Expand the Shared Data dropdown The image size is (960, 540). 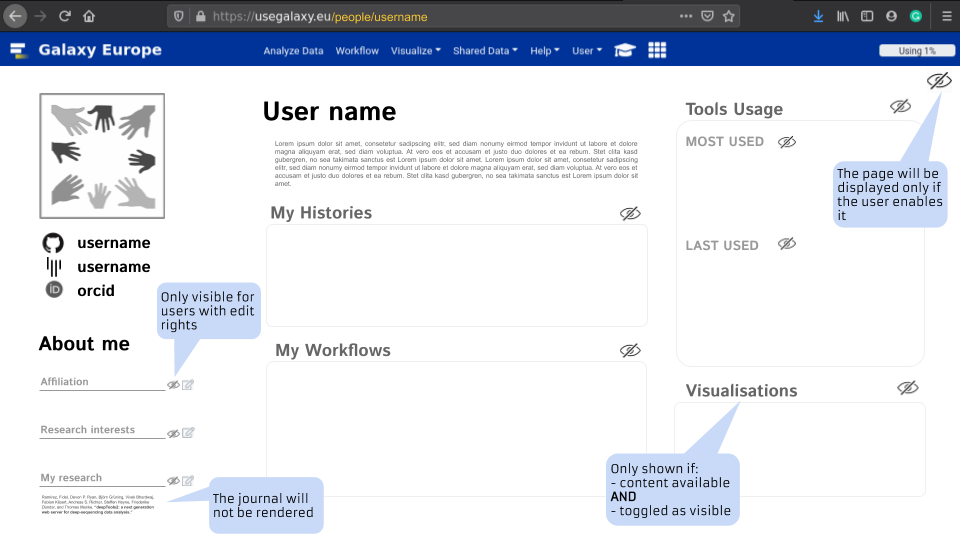[x=485, y=51]
